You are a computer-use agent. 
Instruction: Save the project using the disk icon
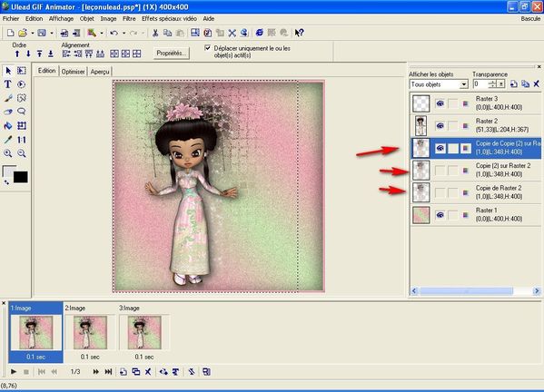point(42,33)
